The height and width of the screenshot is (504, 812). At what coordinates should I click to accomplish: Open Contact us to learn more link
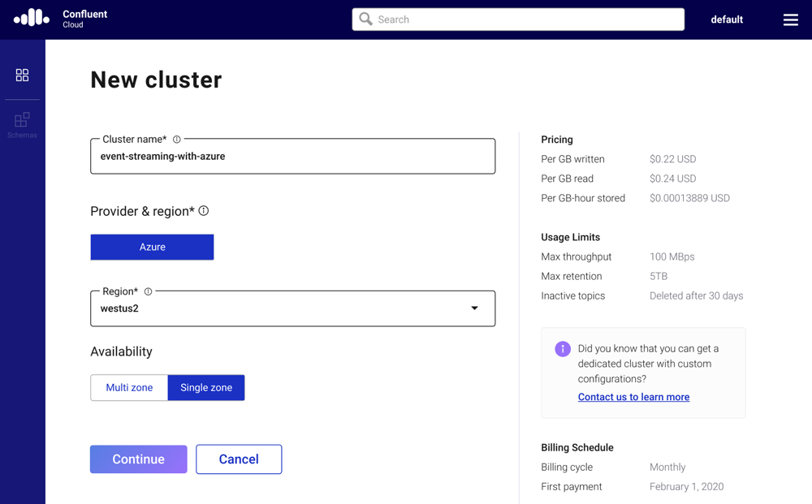point(633,397)
